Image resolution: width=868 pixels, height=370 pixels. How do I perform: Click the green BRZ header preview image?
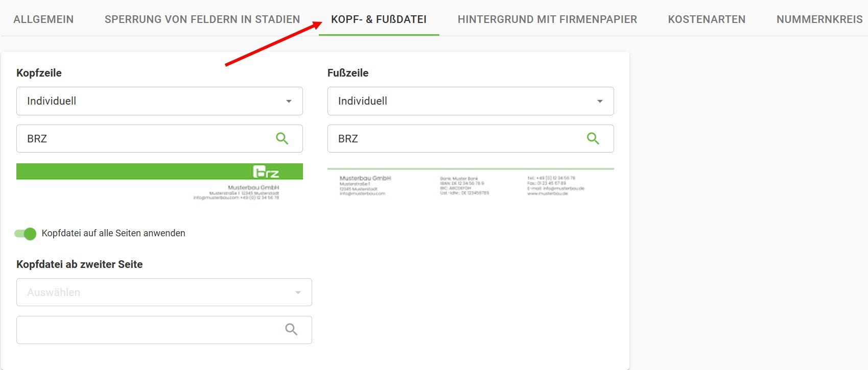click(159, 182)
